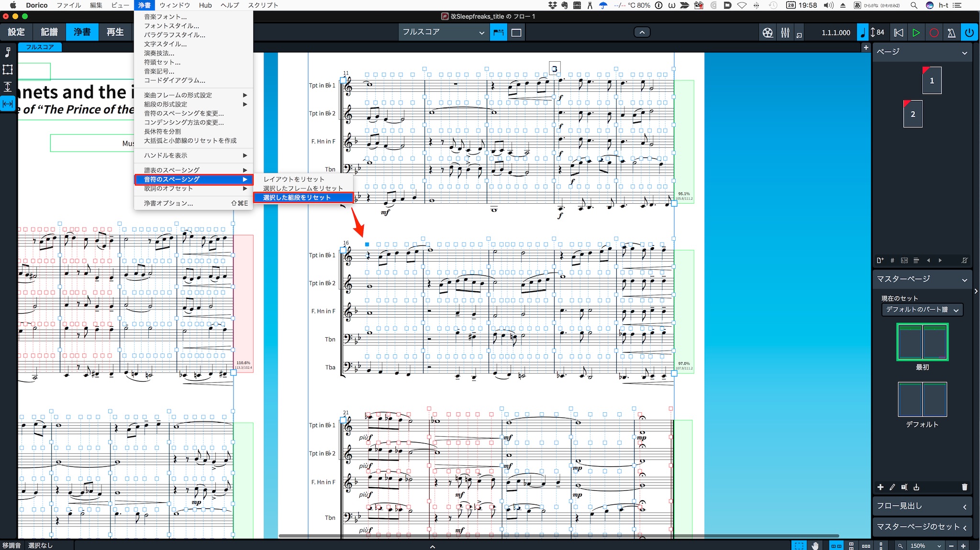Image resolution: width=980 pixels, height=550 pixels.
Task: Choose レイアウトをリセット submenu item
Action: (303, 179)
